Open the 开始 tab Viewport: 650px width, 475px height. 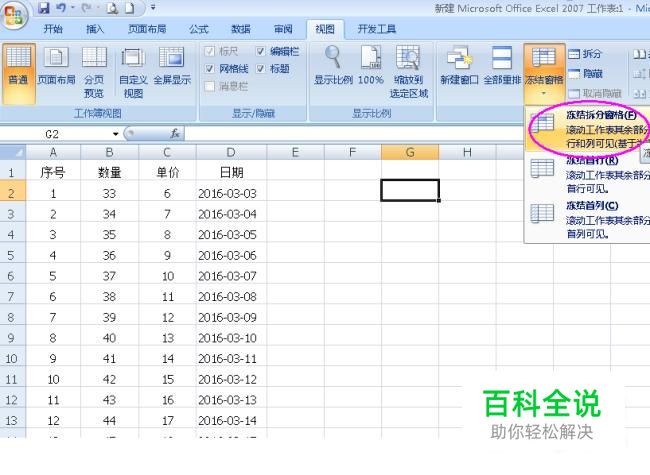click(53, 29)
